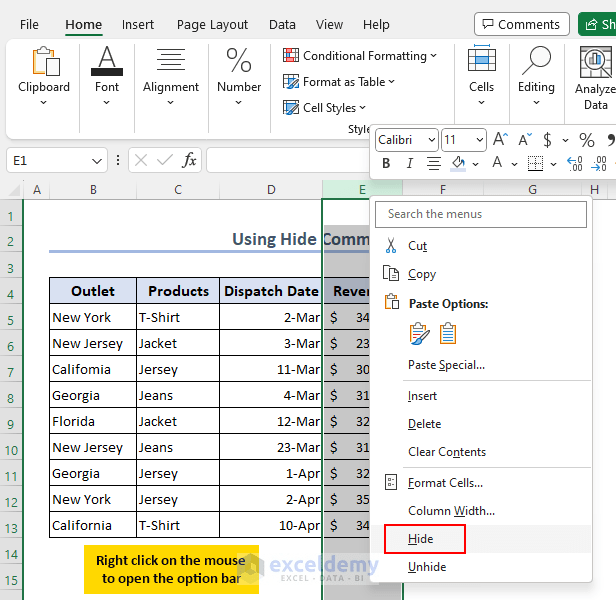This screenshot has height=600, width=616.
Task: Select Clear Contents menu entry
Action: (481, 452)
